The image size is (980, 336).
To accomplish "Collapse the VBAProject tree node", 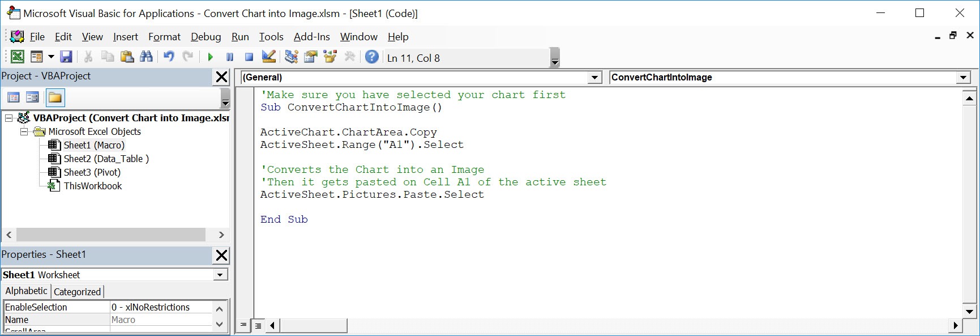I will pos(9,118).
